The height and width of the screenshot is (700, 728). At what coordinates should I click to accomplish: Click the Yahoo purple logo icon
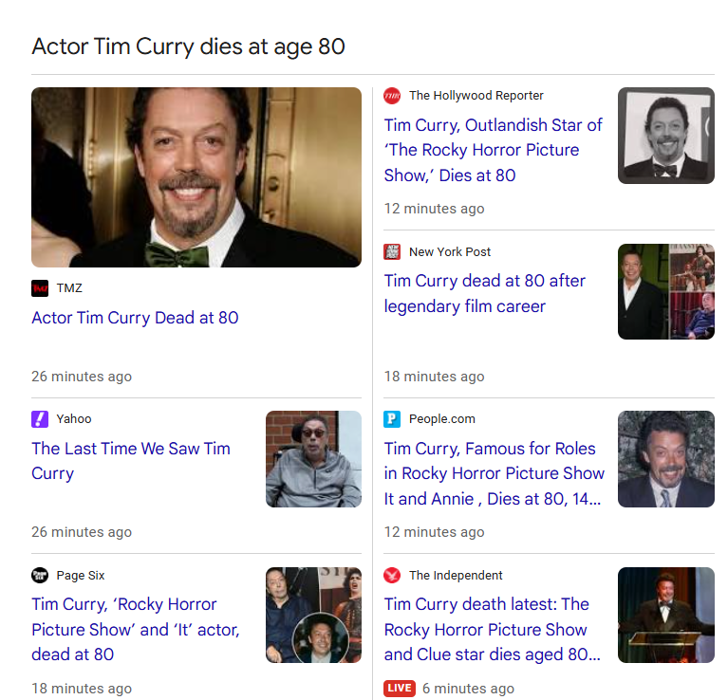coord(40,419)
